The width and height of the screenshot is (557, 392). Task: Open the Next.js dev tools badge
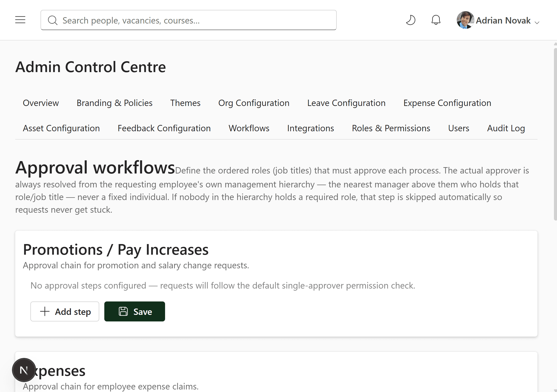24,370
